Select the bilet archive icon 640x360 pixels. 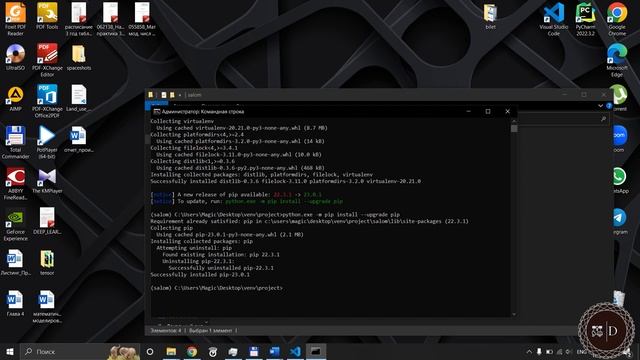(490, 16)
